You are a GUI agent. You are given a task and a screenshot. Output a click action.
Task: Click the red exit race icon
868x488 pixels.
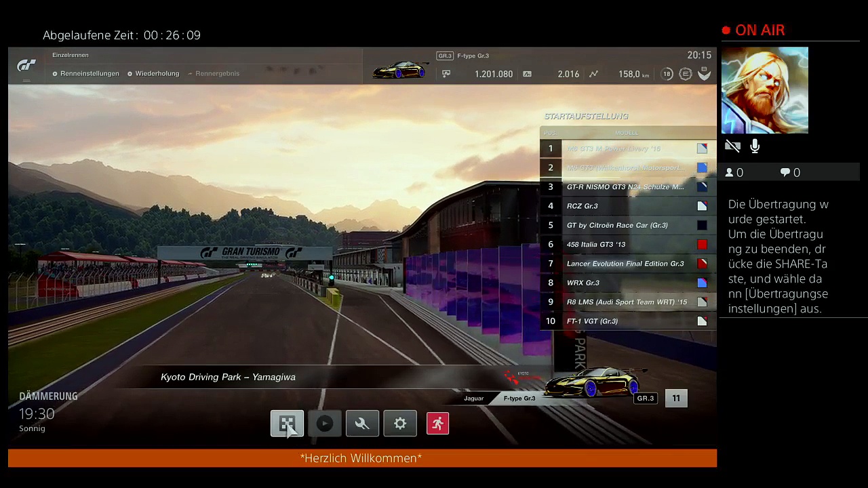point(437,424)
